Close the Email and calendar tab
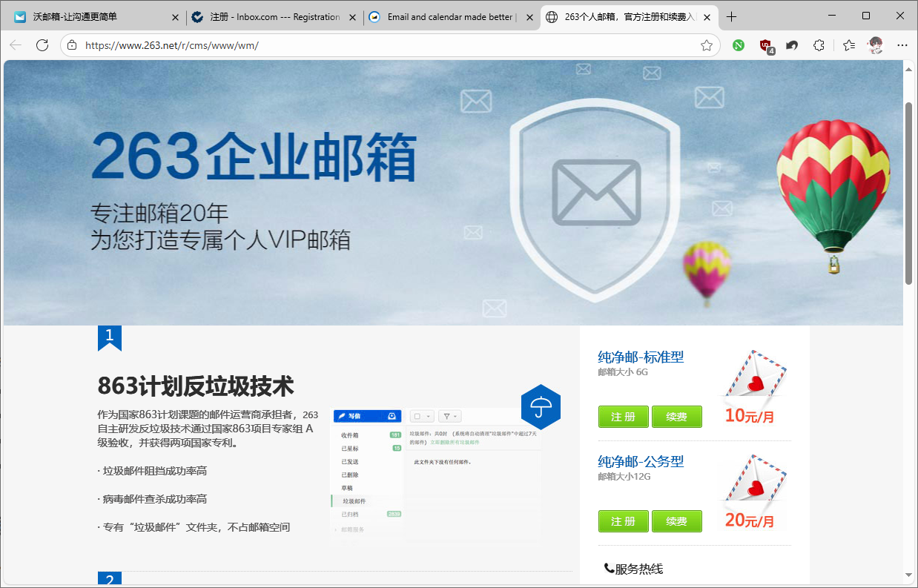918x588 pixels. pos(529,17)
